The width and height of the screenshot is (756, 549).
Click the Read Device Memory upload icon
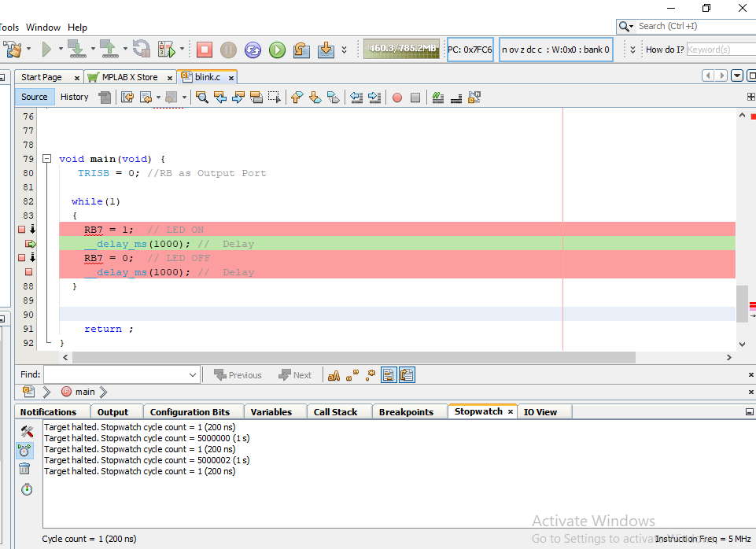coord(109,50)
